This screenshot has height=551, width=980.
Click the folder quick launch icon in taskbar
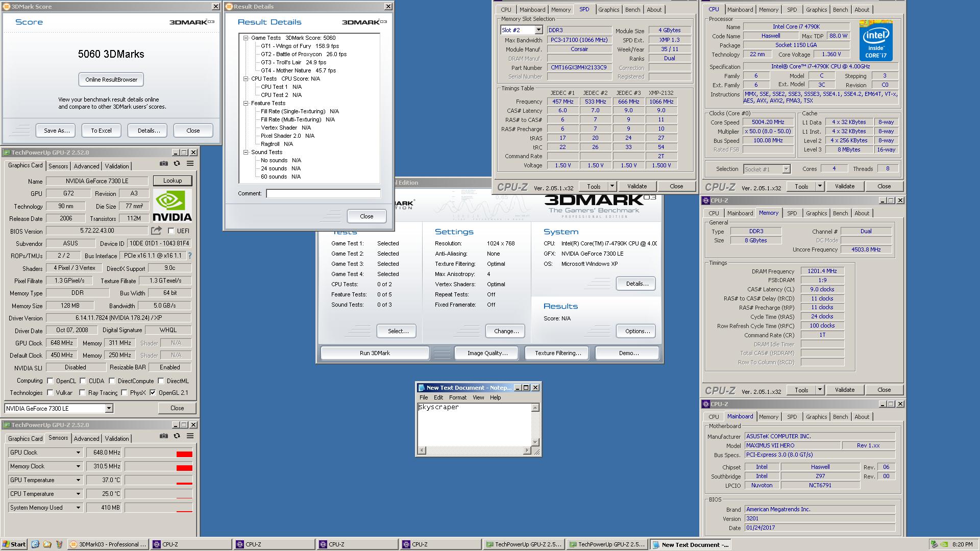pyautogui.click(x=47, y=544)
